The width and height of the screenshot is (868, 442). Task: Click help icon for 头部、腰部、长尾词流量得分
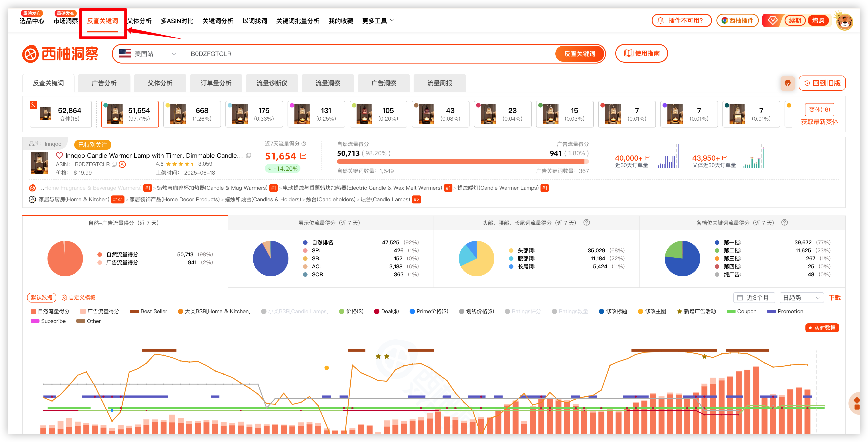587,223
